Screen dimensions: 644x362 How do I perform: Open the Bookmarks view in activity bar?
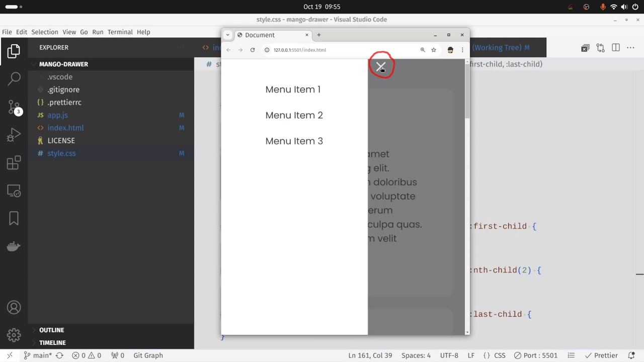pos(14,218)
